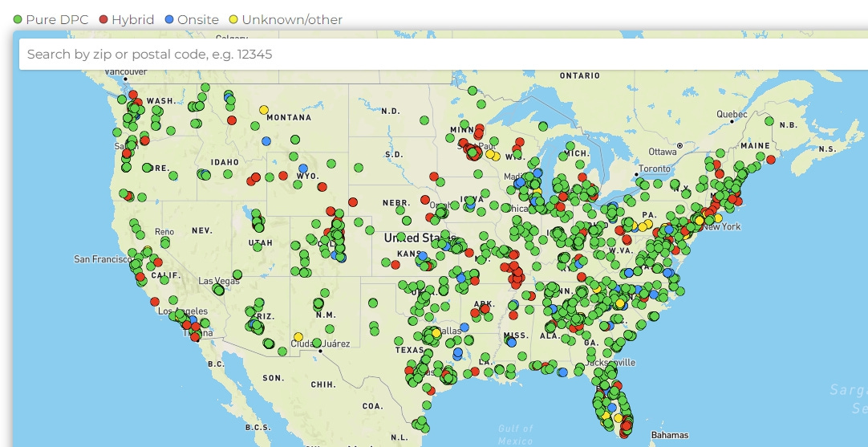Screen dimensions: 868x447
Task: Click the Bahamas map label
Action: pyautogui.click(x=670, y=435)
